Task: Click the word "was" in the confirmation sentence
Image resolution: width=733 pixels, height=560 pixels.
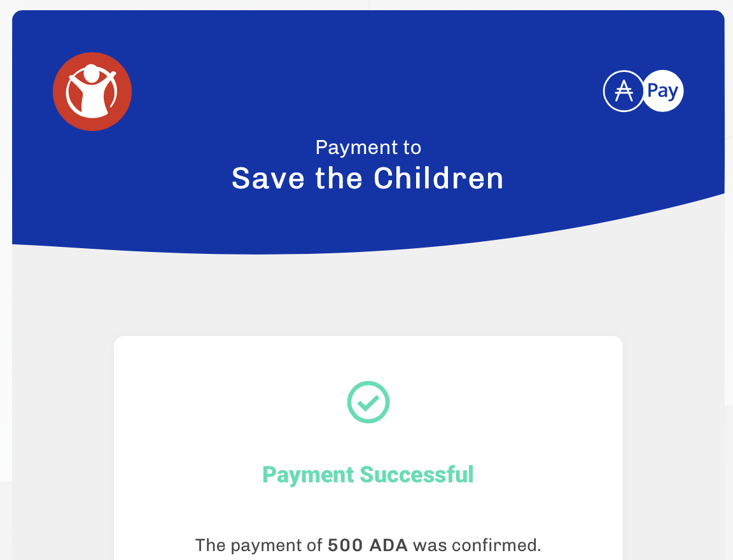Action: (x=426, y=545)
